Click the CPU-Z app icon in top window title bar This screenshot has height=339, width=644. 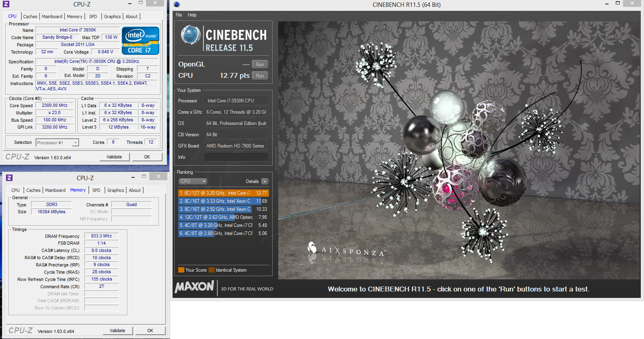click(6, 4)
